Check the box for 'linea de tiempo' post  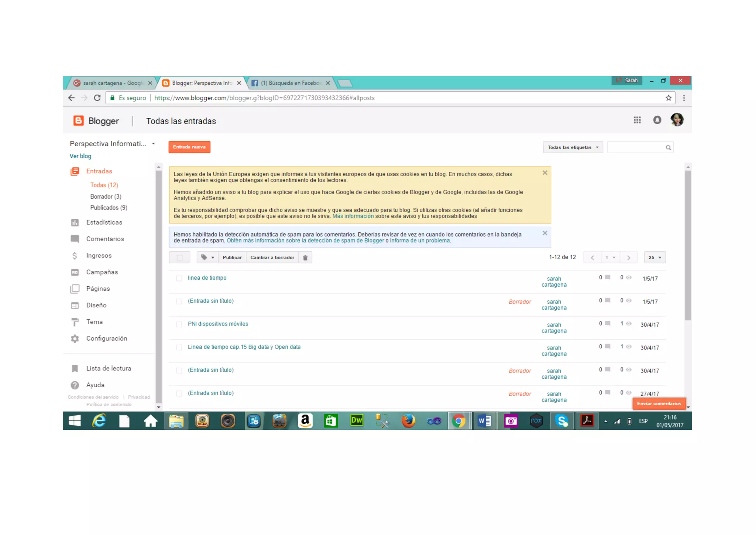point(179,279)
